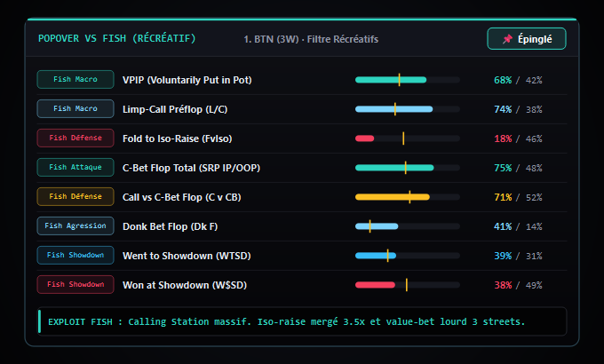The image size is (604, 364).
Task: Click the 49% reference value for W$SD
Action: (534, 285)
